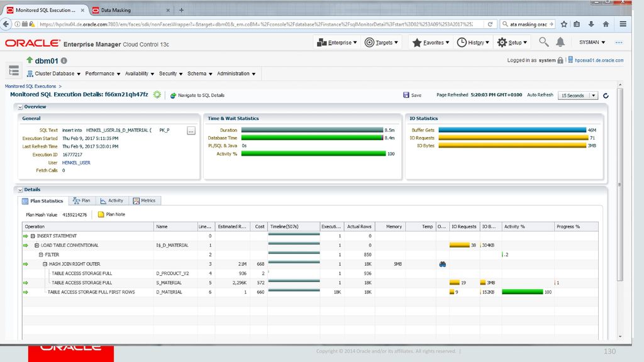The width and height of the screenshot is (644, 362).
Task: Open the Availability menu
Action: 140,74
